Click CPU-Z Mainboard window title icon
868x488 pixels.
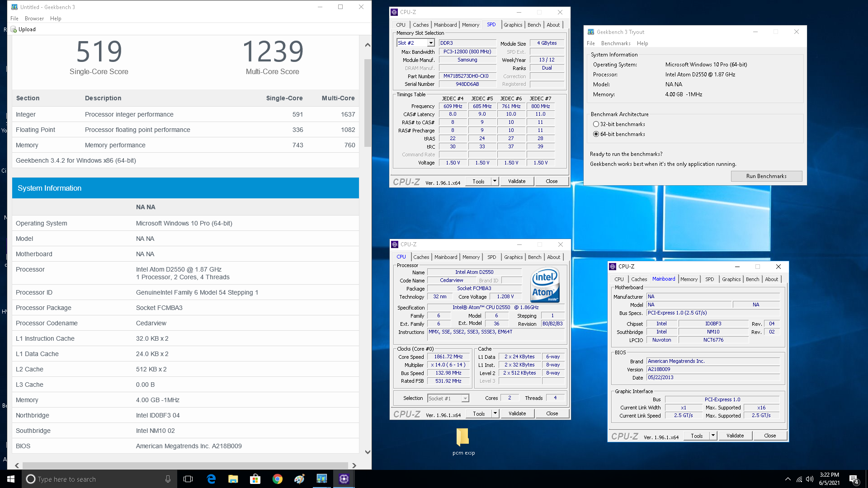(x=613, y=267)
